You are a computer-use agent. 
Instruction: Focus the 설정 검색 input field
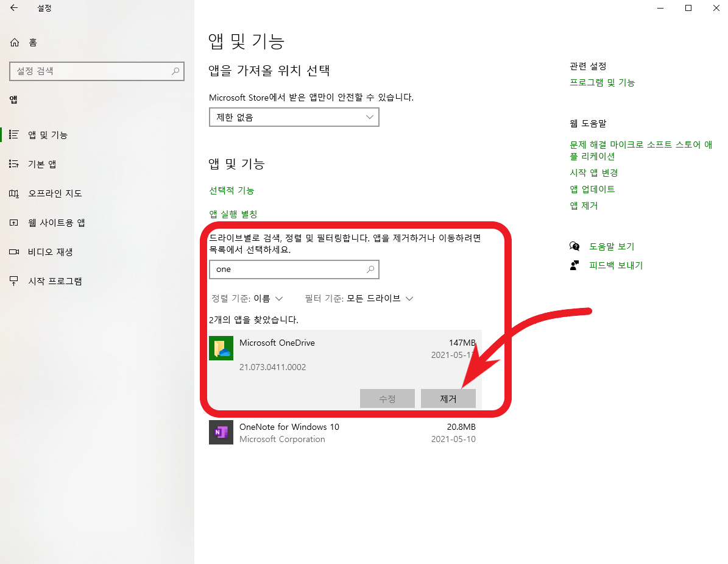click(97, 71)
